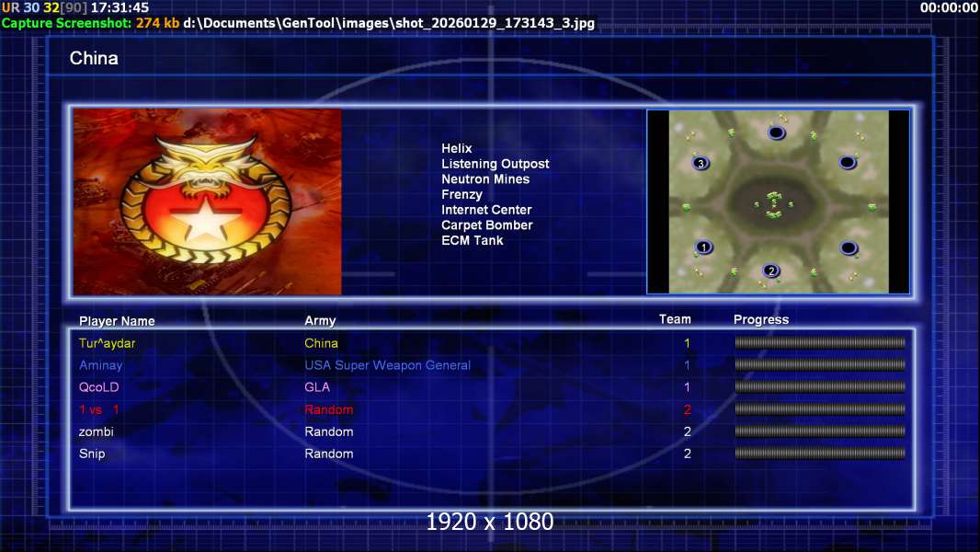Click the 'Team' column header
This screenshot has width=980, height=552.
tap(675, 319)
